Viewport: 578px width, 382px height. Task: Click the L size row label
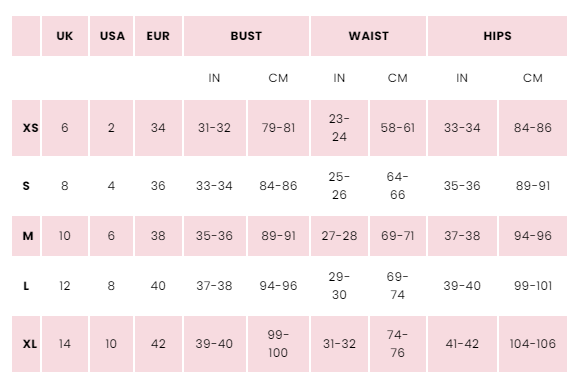pos(26,286)
